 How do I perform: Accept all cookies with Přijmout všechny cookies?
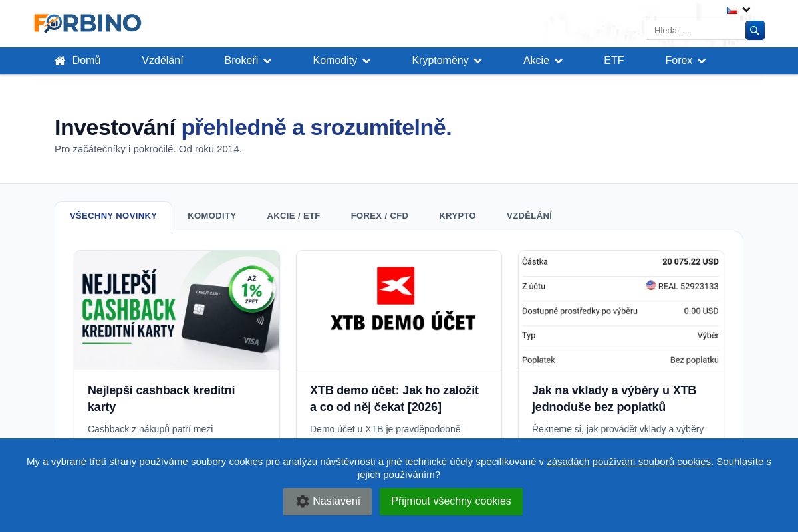pos(451,501)
